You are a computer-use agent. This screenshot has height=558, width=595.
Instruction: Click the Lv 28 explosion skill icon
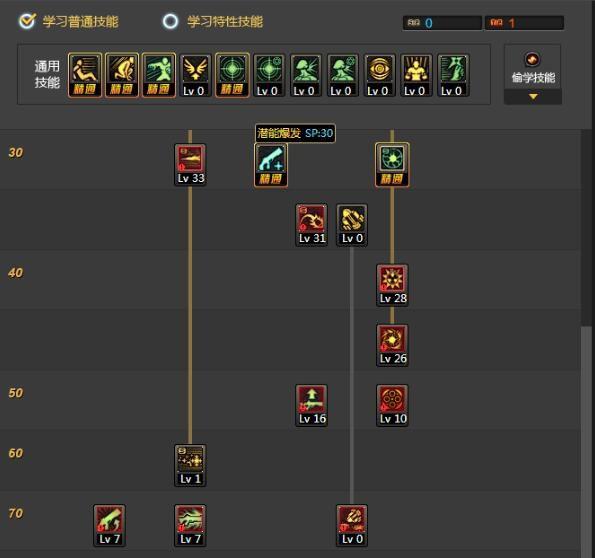pyautogui.click(x=392, y=285)
